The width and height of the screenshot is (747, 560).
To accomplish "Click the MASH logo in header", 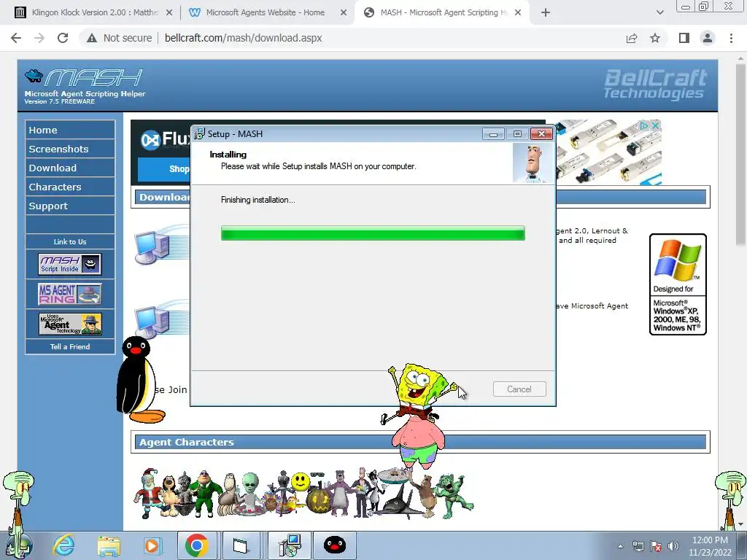I will pyautogui.click(x=85, y=79).
